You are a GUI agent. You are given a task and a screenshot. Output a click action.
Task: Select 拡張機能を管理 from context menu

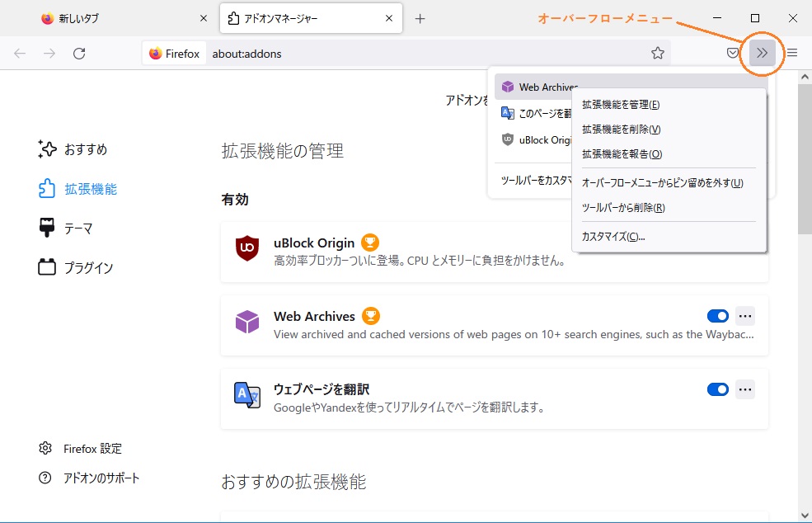click(621, 105)
